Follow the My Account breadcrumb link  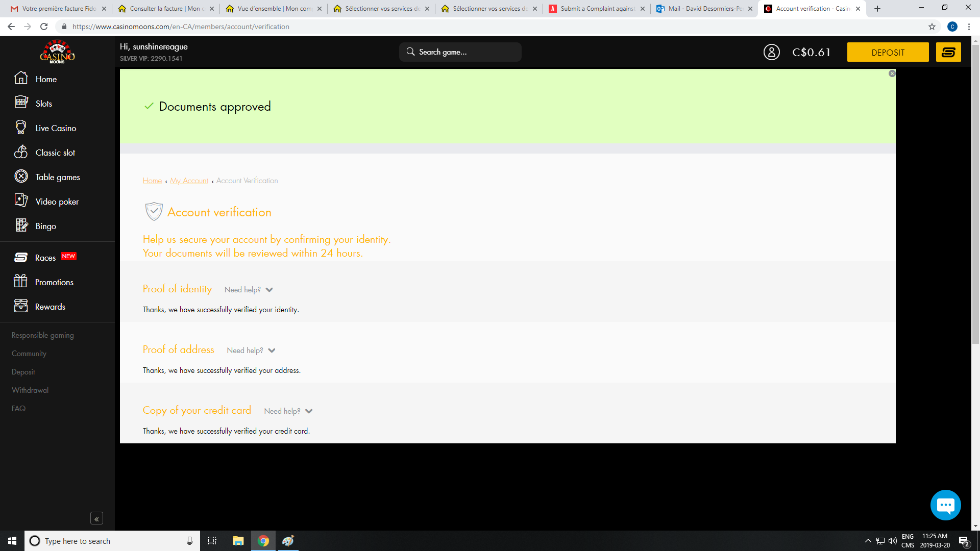click(x=189, y=181)
